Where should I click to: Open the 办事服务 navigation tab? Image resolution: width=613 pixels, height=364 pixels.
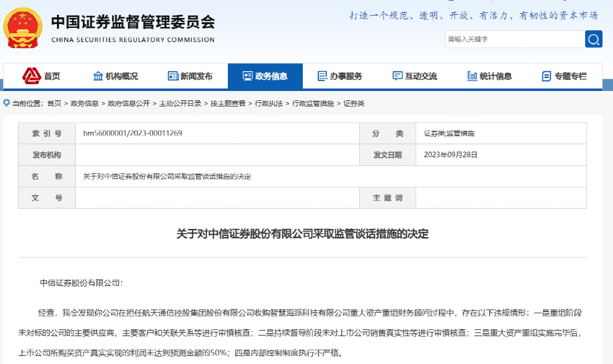tap(340, 76)
